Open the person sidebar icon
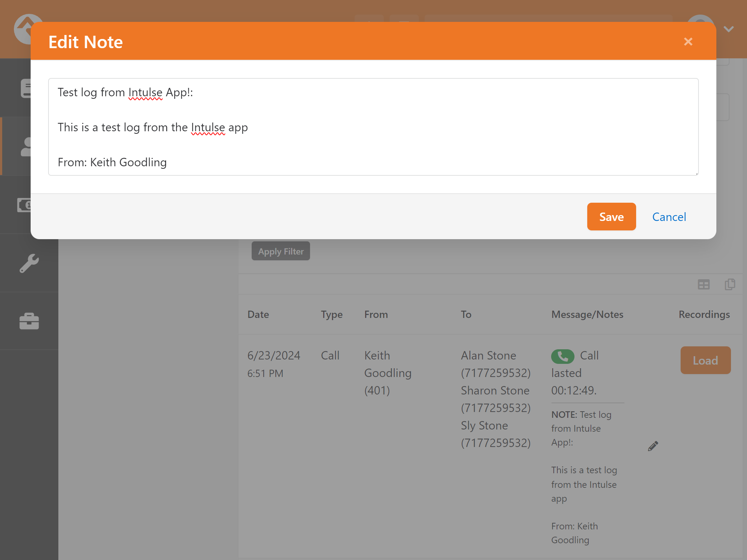The image size is (747, 560). click(26, 147)
